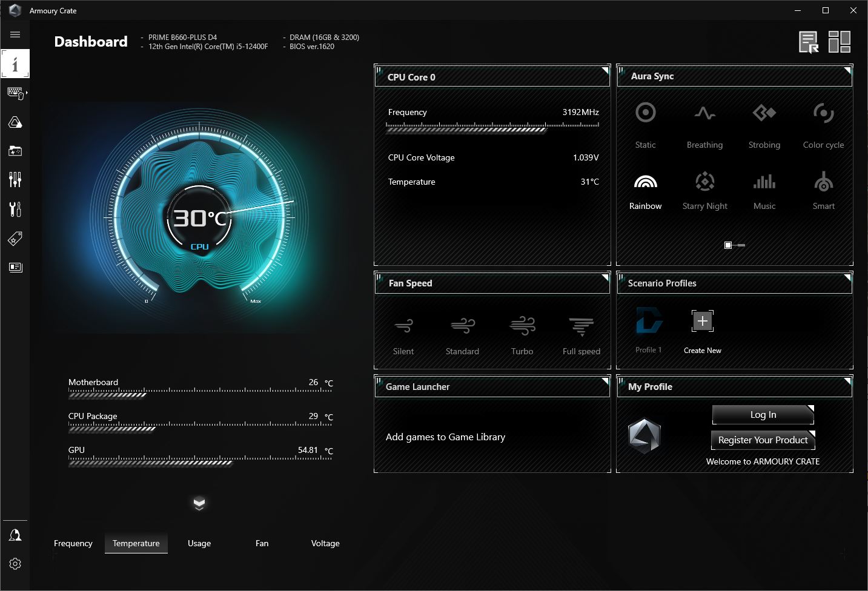Switch to the Frequency tab
868x591 pixels.
coord(73,543)
